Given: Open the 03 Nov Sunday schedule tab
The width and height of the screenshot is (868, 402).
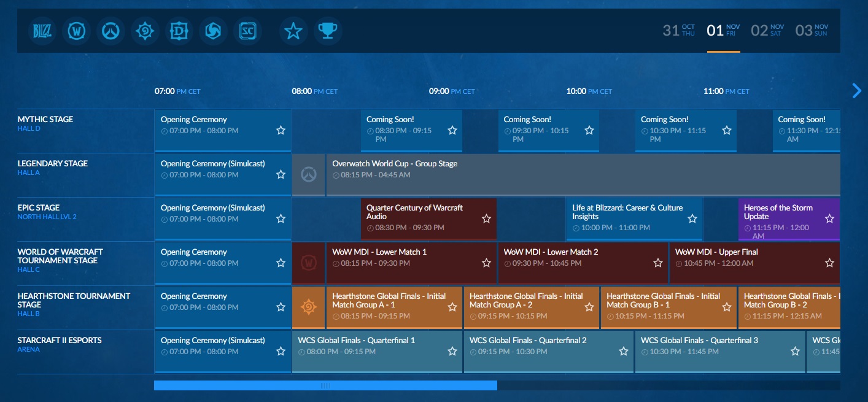Looking at the screenshot, I should [x=812, y=30].
